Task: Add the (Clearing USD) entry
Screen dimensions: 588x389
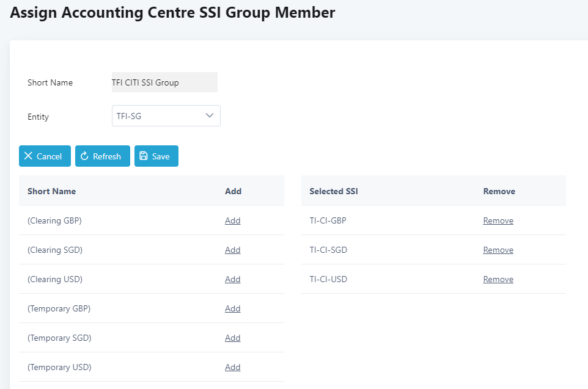Action: (232, 279)
